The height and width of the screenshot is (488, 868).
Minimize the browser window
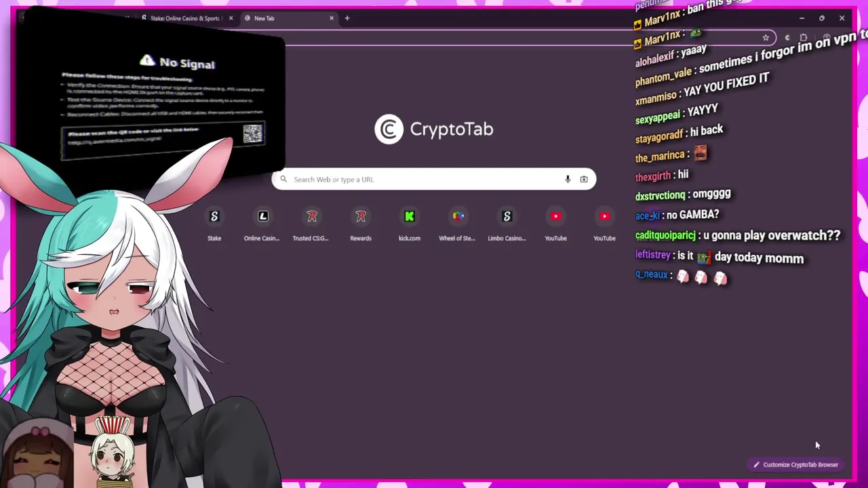[802, 18]
